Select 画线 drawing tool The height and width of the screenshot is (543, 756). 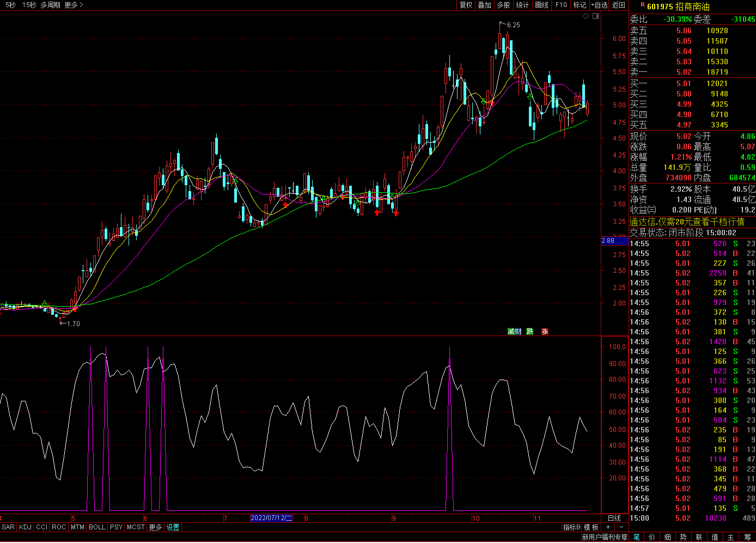[541, 5]
